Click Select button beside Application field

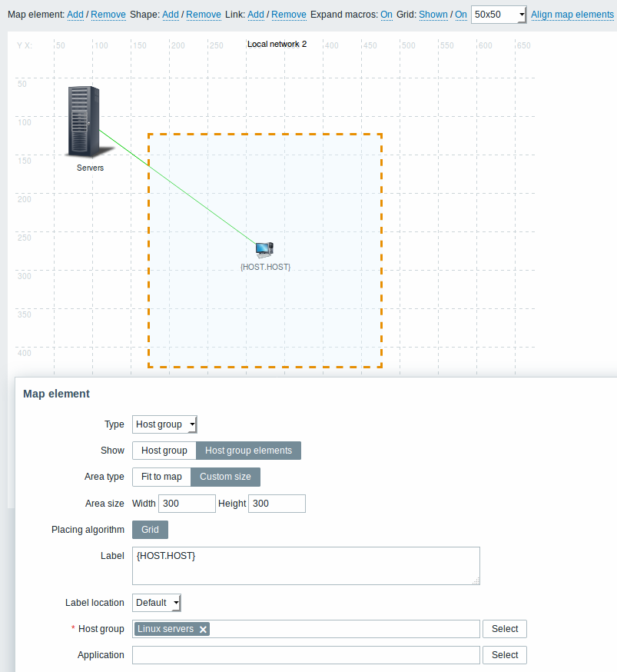pyautogui.click(x=505, y=655)
